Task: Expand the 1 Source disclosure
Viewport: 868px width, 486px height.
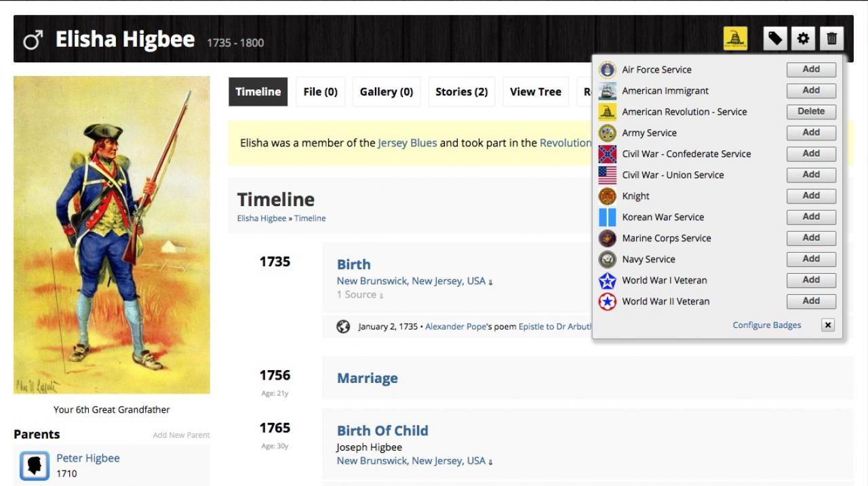Action: pos(360,295)
